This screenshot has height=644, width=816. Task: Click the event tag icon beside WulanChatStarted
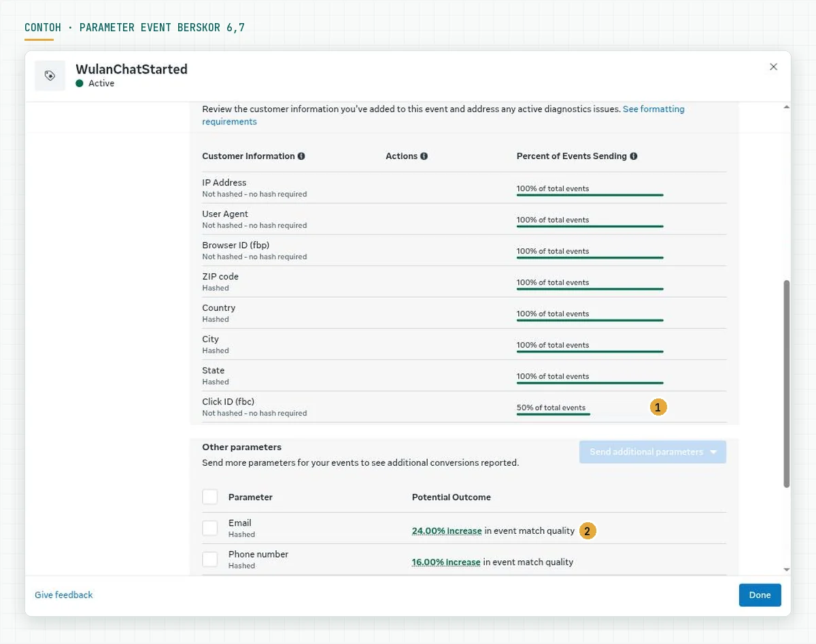click(50, 75)
